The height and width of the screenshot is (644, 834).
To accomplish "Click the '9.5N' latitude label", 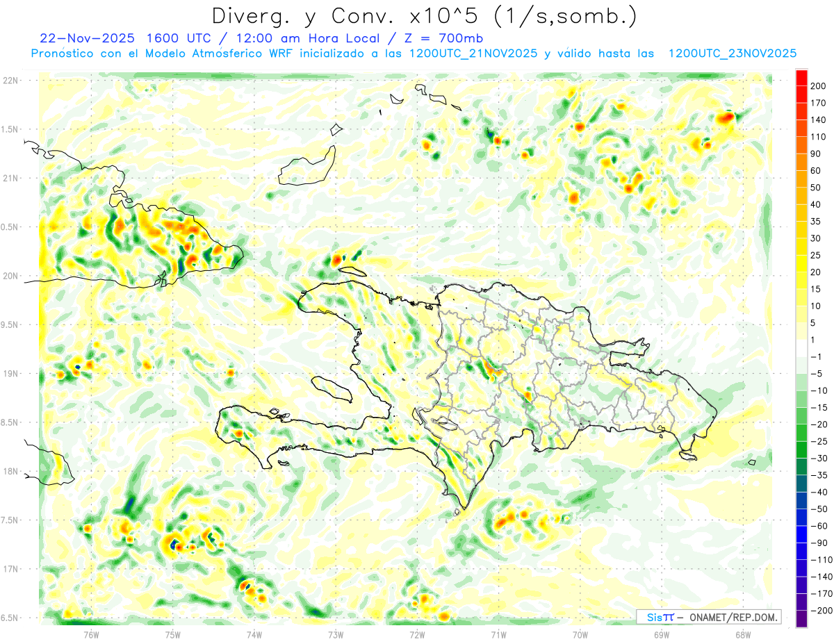I will (10, 324).
